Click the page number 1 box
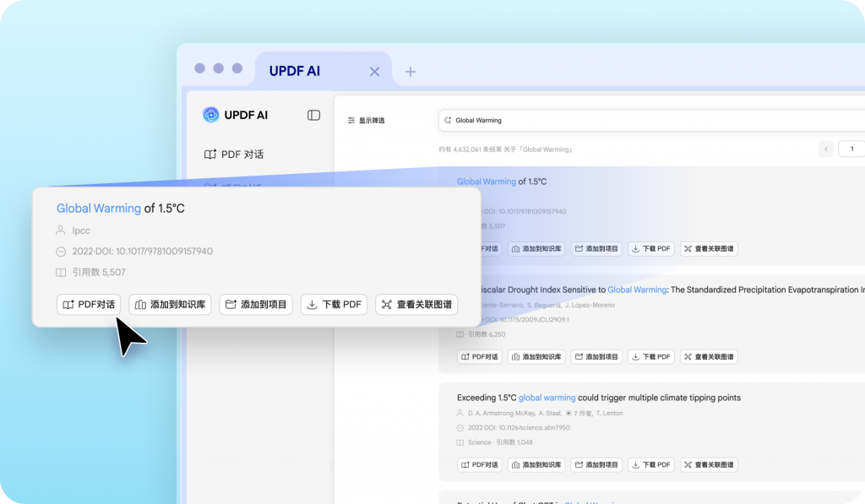 pyautogui.click(x=851, y=149)
